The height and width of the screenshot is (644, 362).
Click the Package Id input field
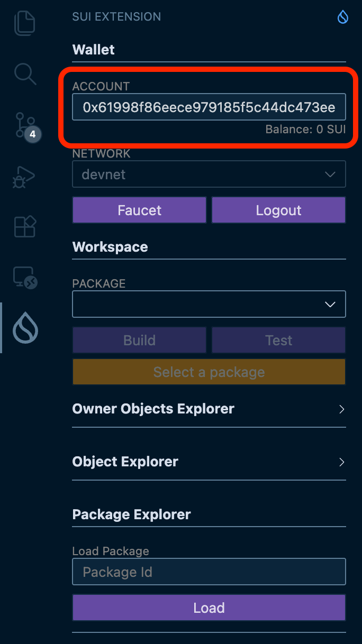tap(209, 572)
